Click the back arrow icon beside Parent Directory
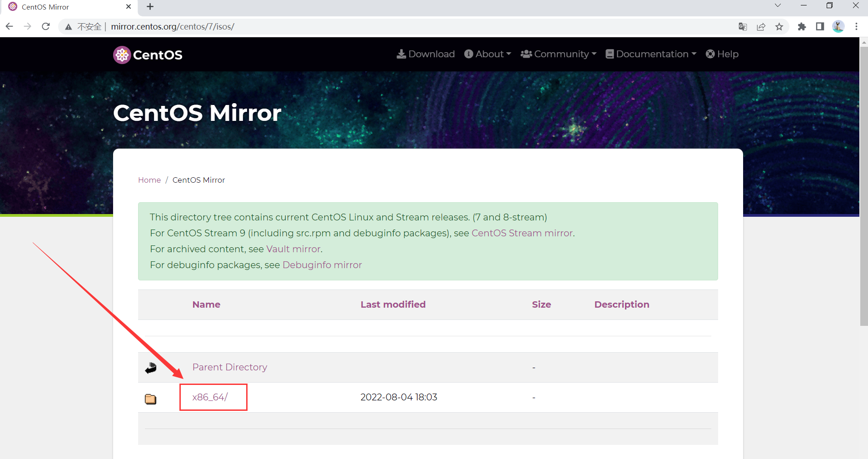Viewport: 868px width, 459px height. [x=151, y=368]
